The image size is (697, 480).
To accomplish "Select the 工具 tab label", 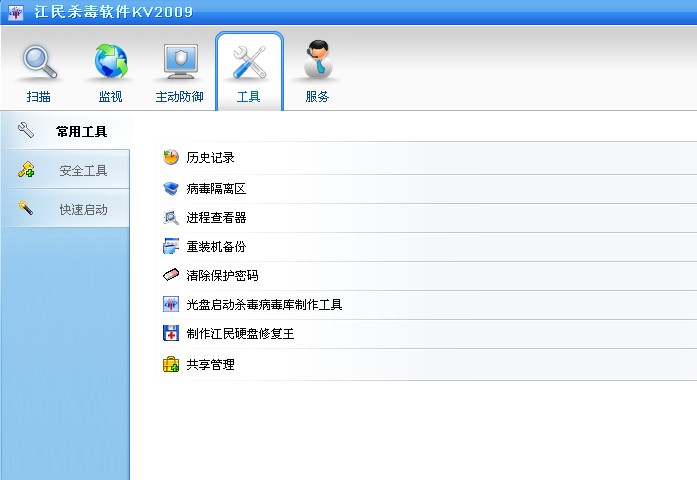I will 248,96.
